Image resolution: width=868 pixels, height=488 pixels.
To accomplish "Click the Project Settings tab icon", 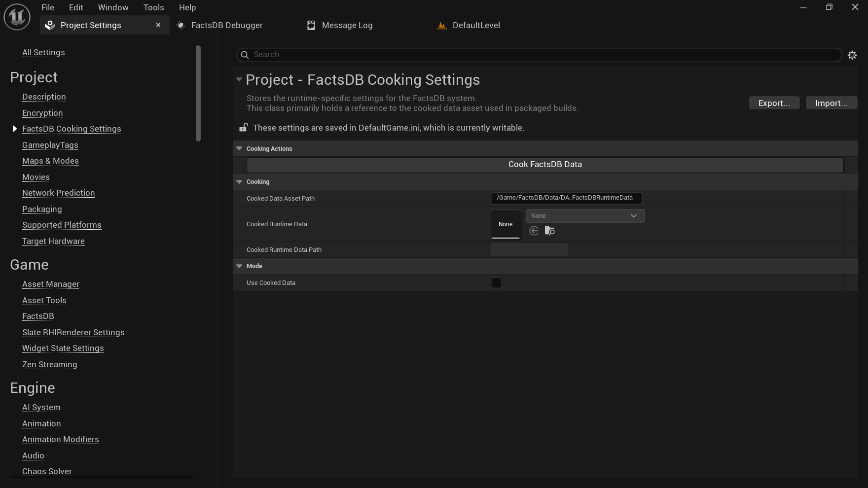I will (50, 25).
